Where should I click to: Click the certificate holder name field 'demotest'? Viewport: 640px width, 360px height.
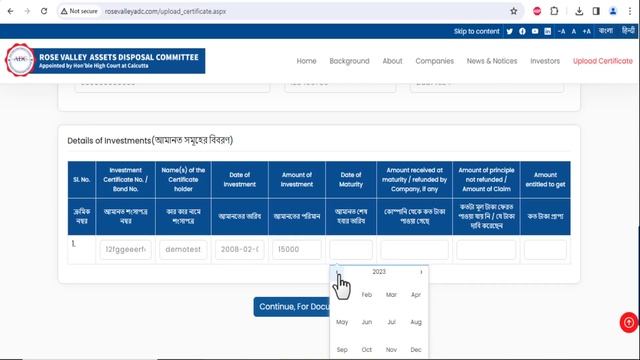click(183, 249)
